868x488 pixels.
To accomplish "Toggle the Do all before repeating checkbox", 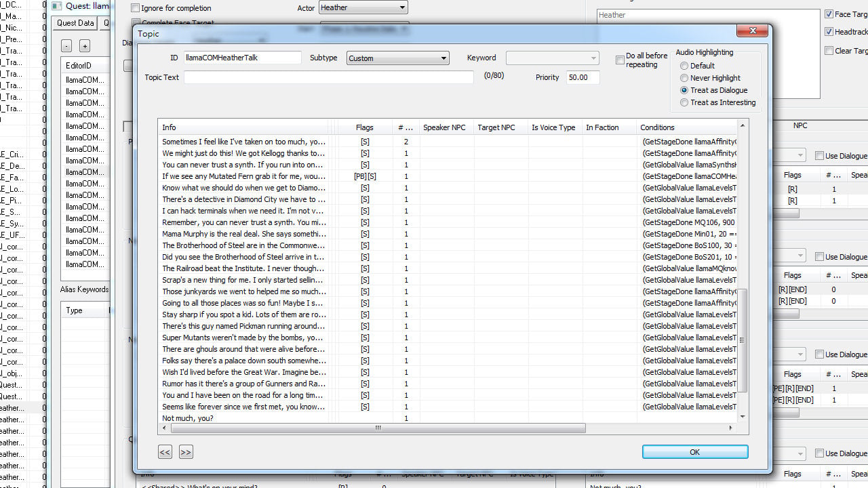I will (x=620, y=60).
